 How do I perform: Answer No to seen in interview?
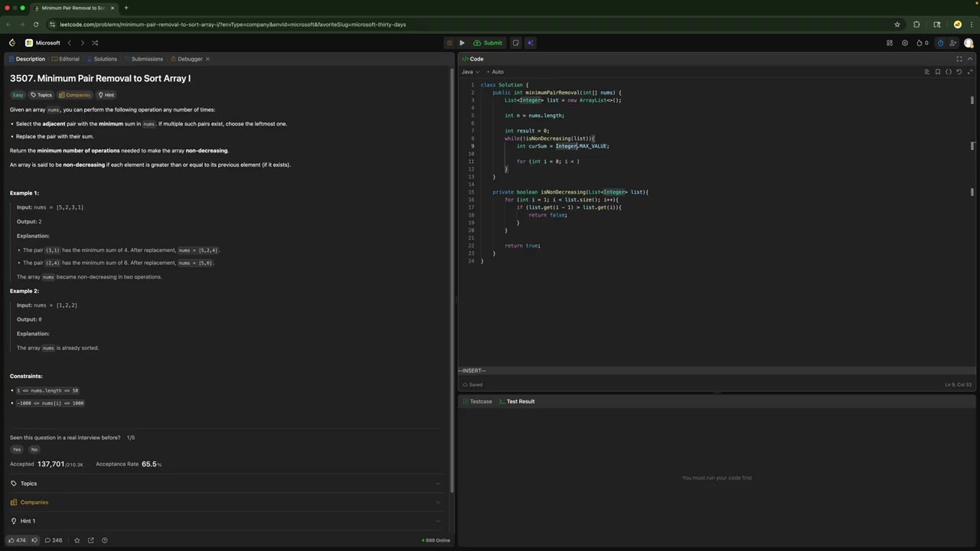[34, 450]
